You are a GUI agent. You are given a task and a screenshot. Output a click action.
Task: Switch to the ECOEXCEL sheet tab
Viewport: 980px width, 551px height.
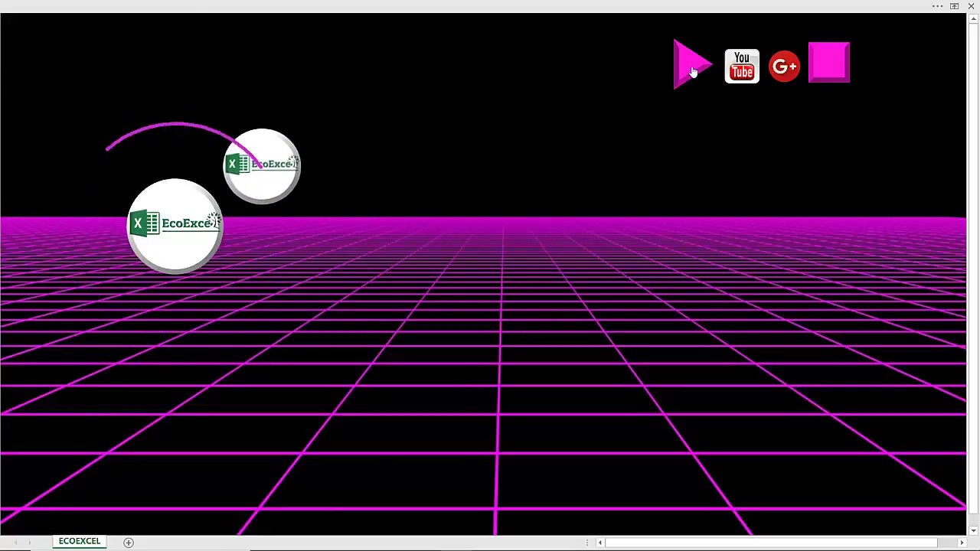coord(80,541)
